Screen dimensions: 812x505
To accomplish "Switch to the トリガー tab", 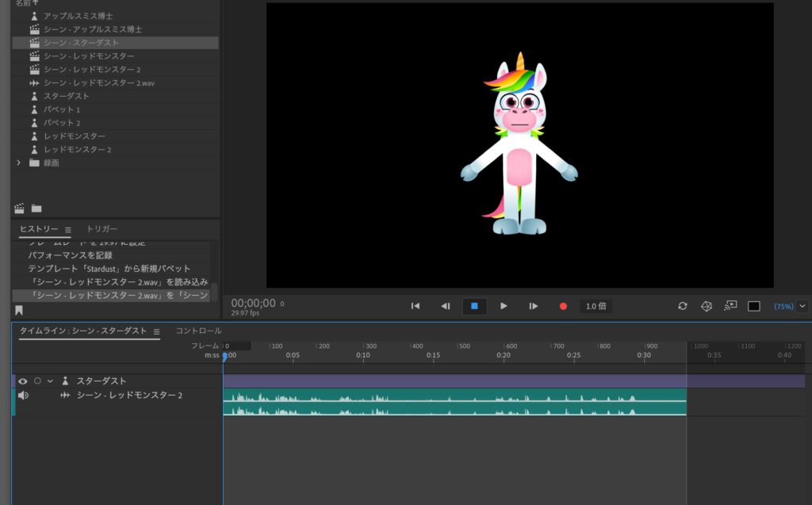I will click(x=101, y=229).
